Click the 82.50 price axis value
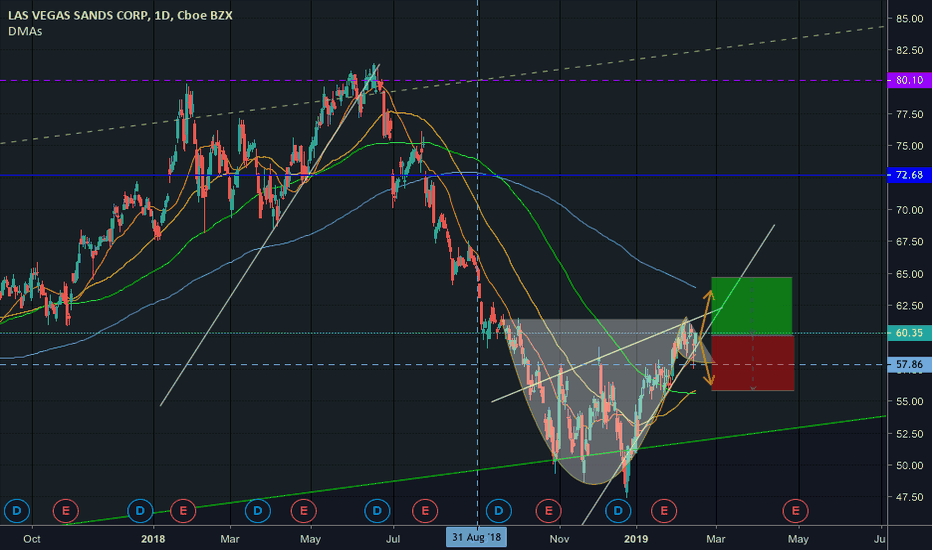Image resolution: width=932 pixels, height=550 pixels. [x=909, y=51]
